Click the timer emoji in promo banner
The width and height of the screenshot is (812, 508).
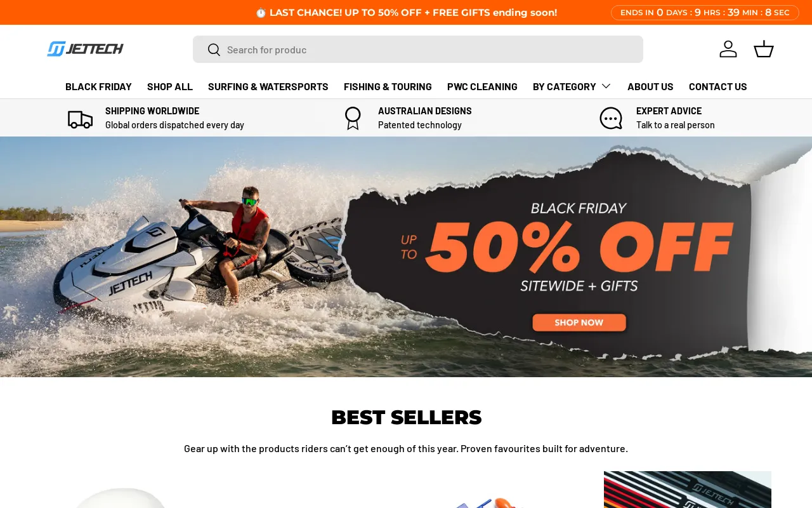click(x=261, y=13)
